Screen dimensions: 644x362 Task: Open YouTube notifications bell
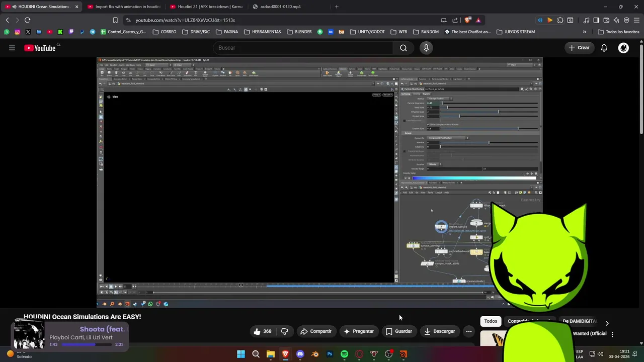(604, 48)
